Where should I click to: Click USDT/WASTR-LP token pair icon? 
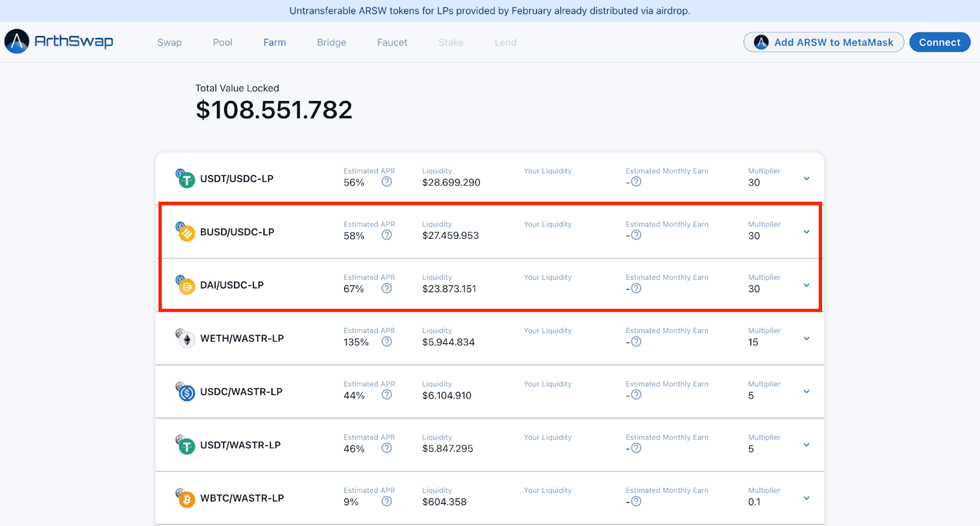pyautogui.click(x=185, y=445)
